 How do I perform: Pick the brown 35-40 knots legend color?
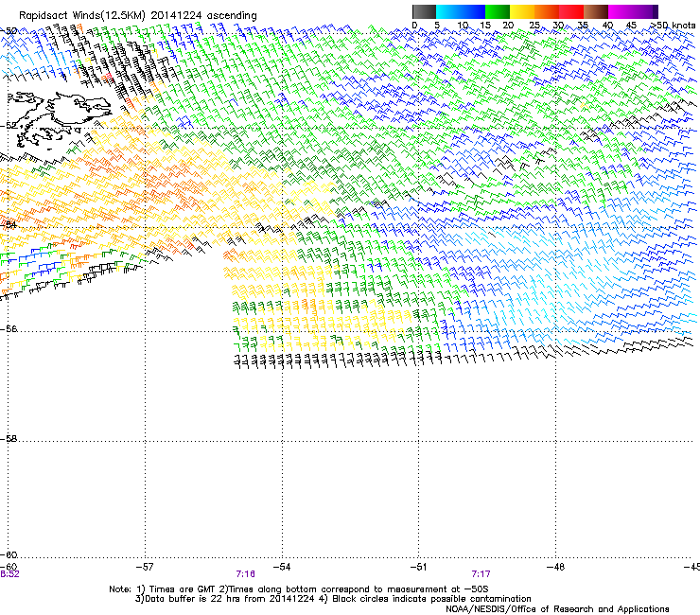[596, 11]
